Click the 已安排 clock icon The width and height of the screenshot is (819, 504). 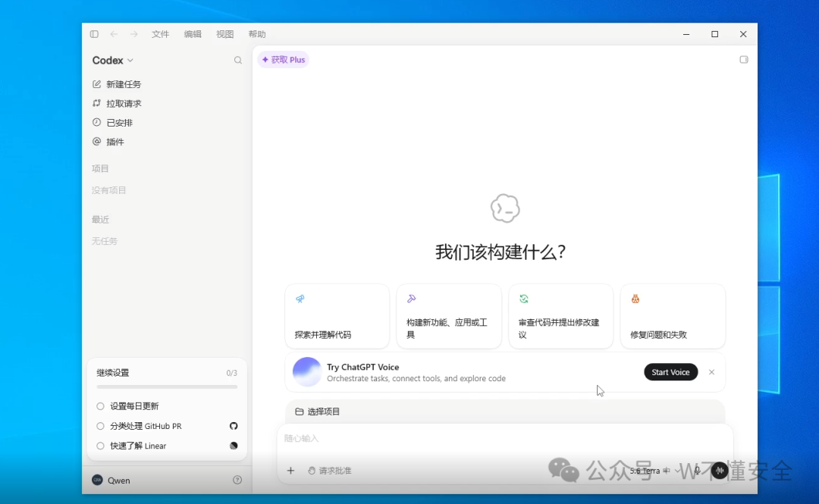tap(96, 122)
